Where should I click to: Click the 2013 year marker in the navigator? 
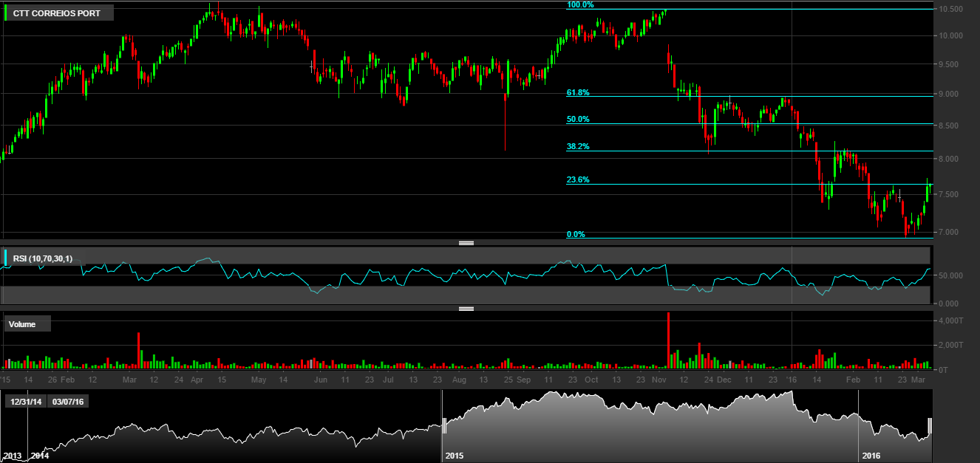pos(12,456)
